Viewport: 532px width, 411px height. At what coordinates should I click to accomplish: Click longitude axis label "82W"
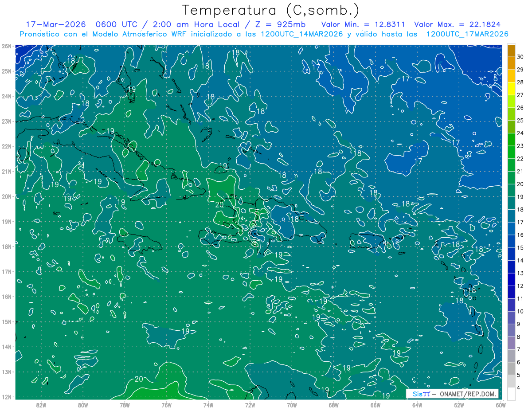pos(41,405)
